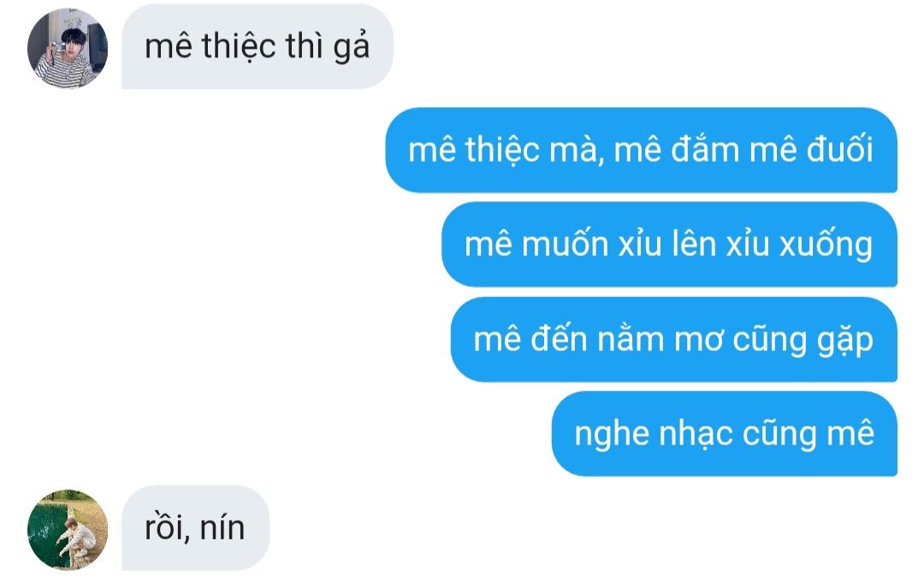Click the word "thì" in the top gray message
Screen dimensions: 924x577
click(308, 46)
